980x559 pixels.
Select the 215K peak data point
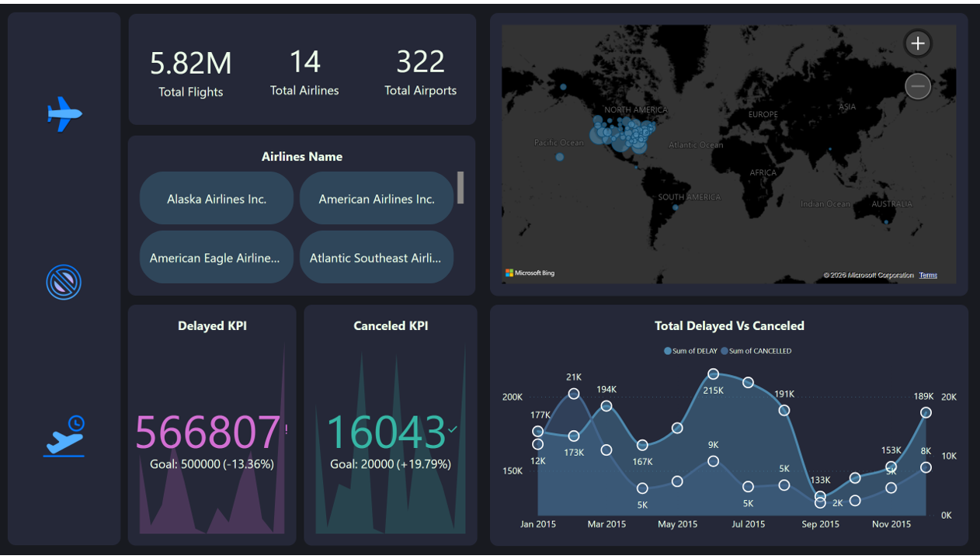tap(714, 374)
